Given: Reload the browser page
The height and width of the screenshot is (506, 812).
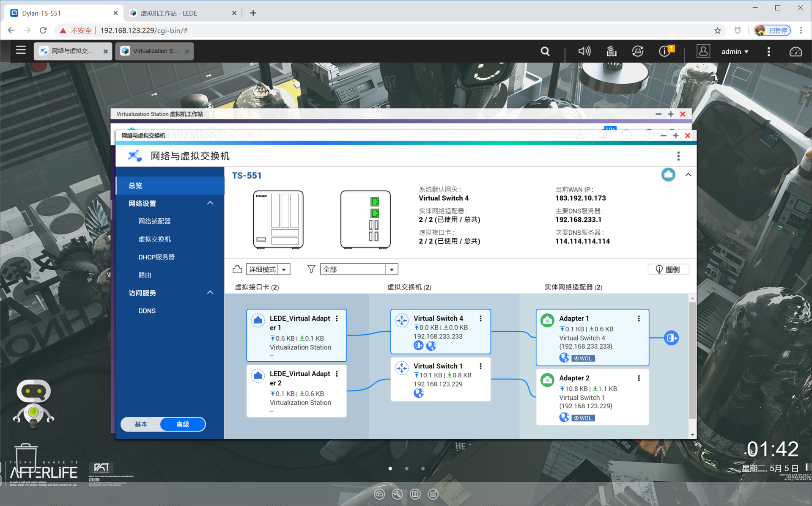Looking at the screenshot, I should [x=43, y=30].
